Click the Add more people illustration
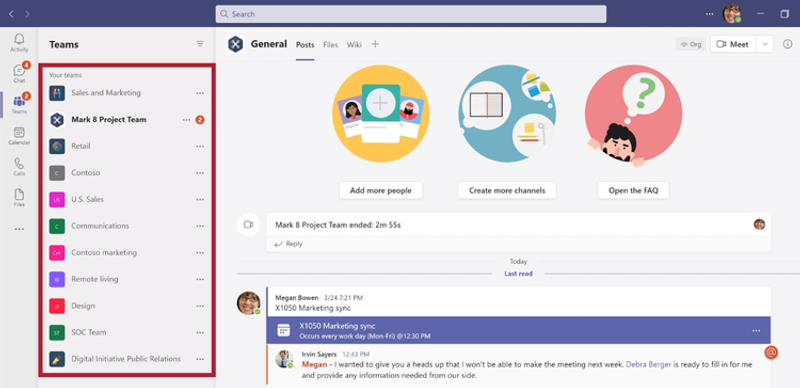Image resolution: width=800 pixels, height=388 pixels. pyautogui.click(x=381, y=113)
